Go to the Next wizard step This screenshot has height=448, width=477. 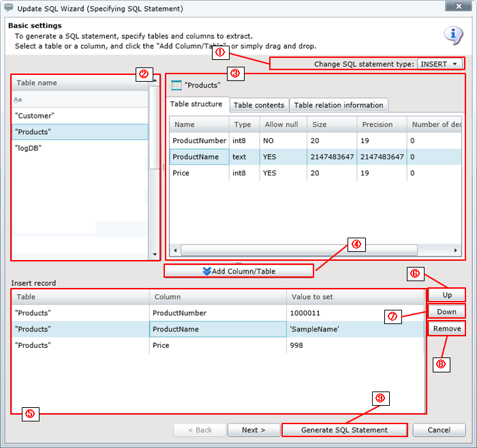coord(253,430)
